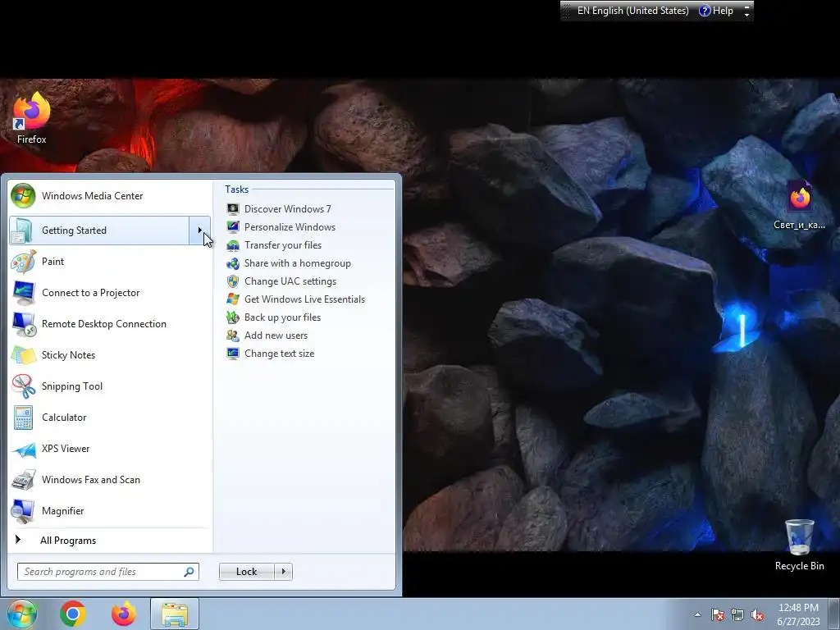This screenshot has height=630, width=840.
Task: Launch Paint from its palette icon
Action: tap(23, 262)
